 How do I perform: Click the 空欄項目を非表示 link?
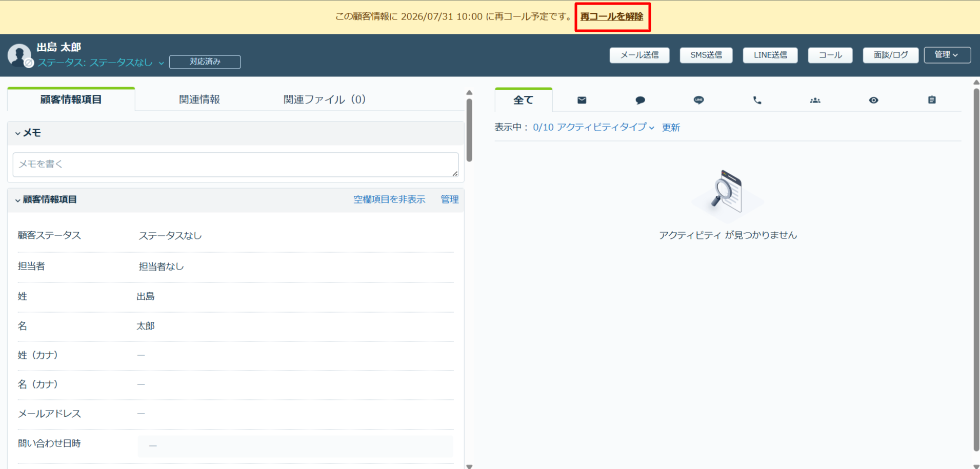389,199
